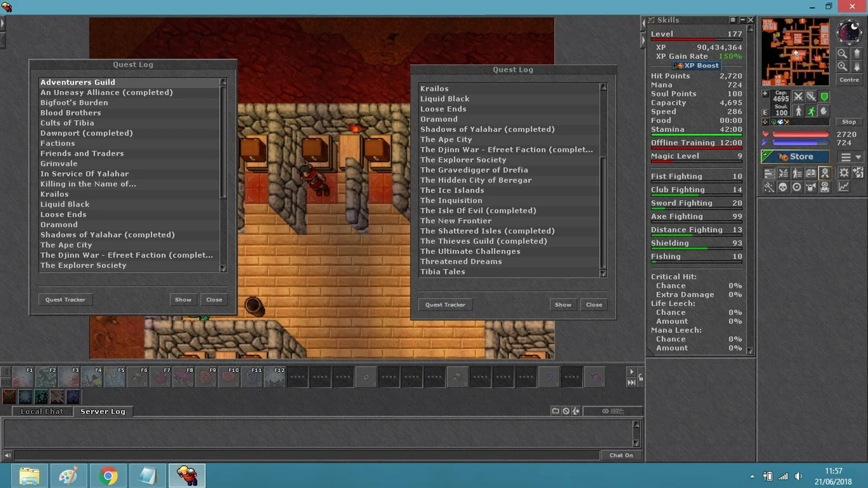Click the chat input field
This screenshot has height=488, width=868.
[x=307, y=455]
